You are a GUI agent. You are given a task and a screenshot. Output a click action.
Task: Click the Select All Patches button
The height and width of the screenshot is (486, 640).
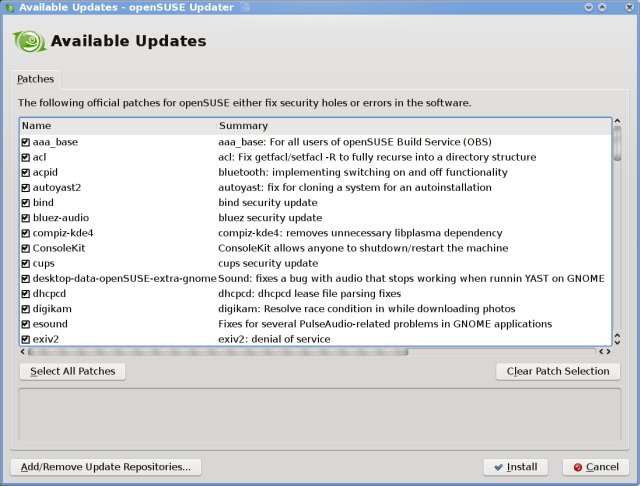click(73, 371)
